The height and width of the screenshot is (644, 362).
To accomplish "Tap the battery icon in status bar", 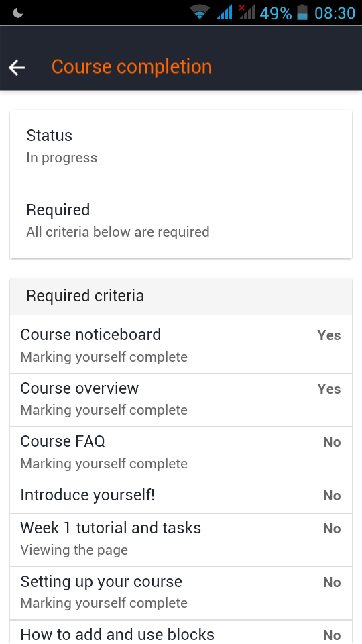I will pyautogui.click(x=302, y=12).
